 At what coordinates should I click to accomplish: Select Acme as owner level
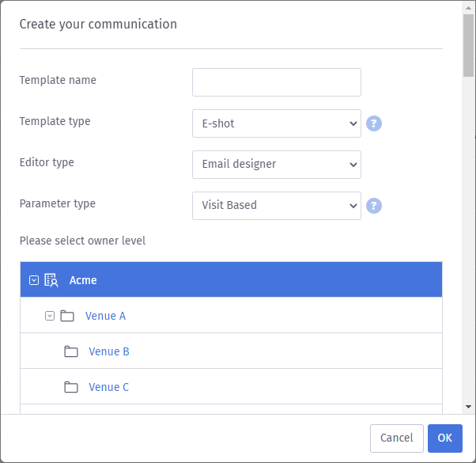coord(83,280)
